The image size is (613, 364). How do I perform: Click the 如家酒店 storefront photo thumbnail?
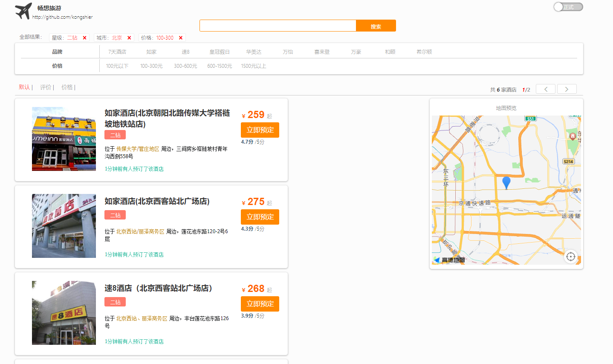click(x=64, y=139)
